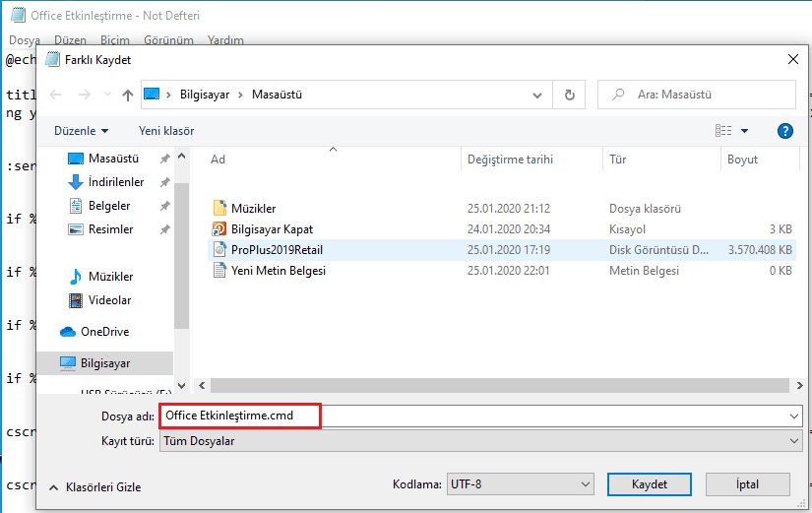
Task: Open the Kodlama UTF-8 encoding dropdown
Action: pyautogui.click(x=520, y=484)
